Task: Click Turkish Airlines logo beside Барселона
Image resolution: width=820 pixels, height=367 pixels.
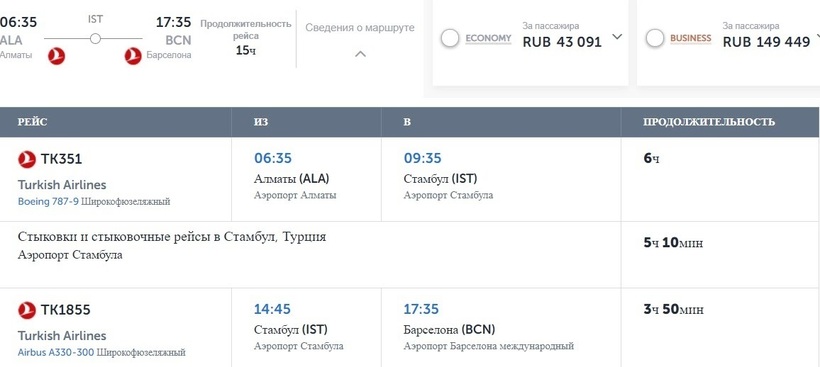Action: (133, 56)
